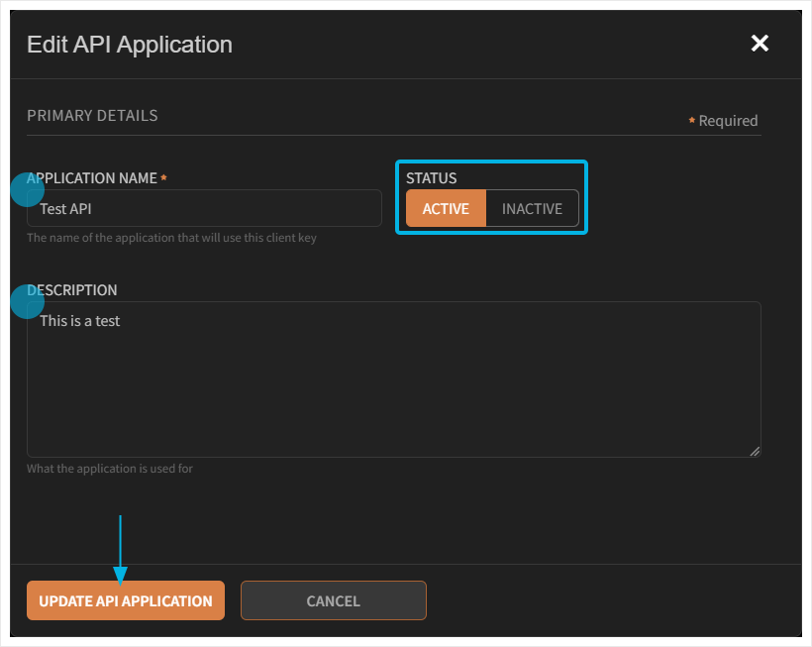Click the 'Edit API Application' title
This screenshot has width=812, height=647.
[130, 45]
